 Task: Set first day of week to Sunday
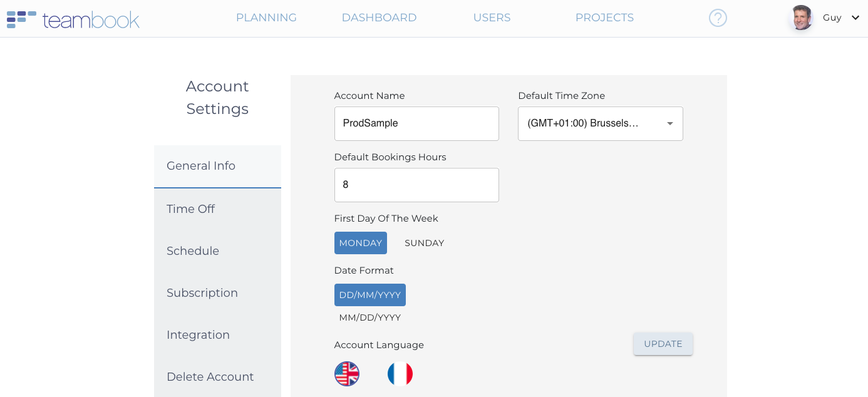(x=424, y=243)
